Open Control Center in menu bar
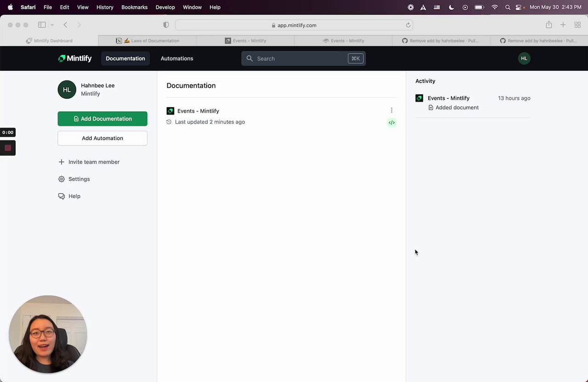Image resolution: width=588 pixels, height=382 pixels. click(x=519, y=7)
